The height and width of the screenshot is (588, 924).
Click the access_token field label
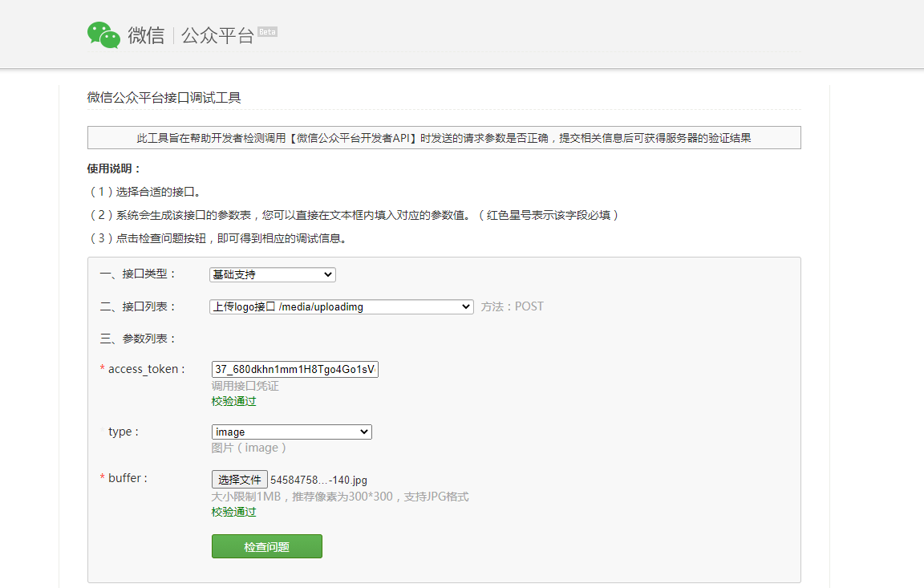[146, 369]
